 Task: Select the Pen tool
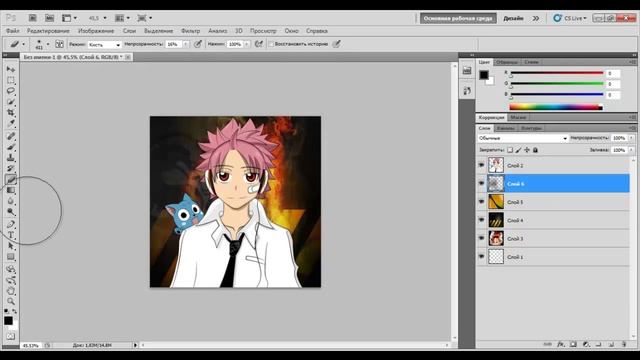pos(11,224)
